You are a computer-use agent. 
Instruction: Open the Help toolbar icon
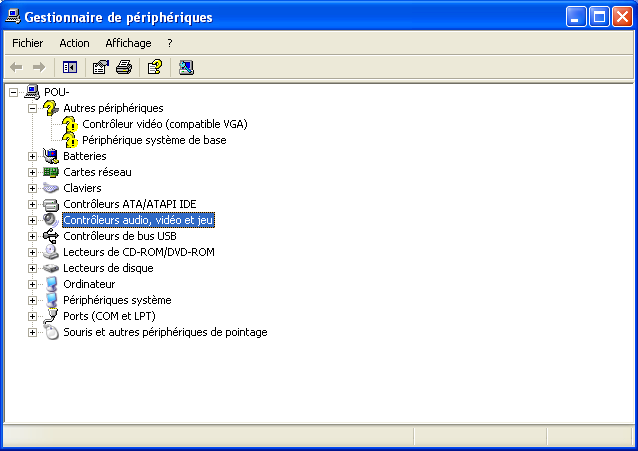(x=155, y=67)
